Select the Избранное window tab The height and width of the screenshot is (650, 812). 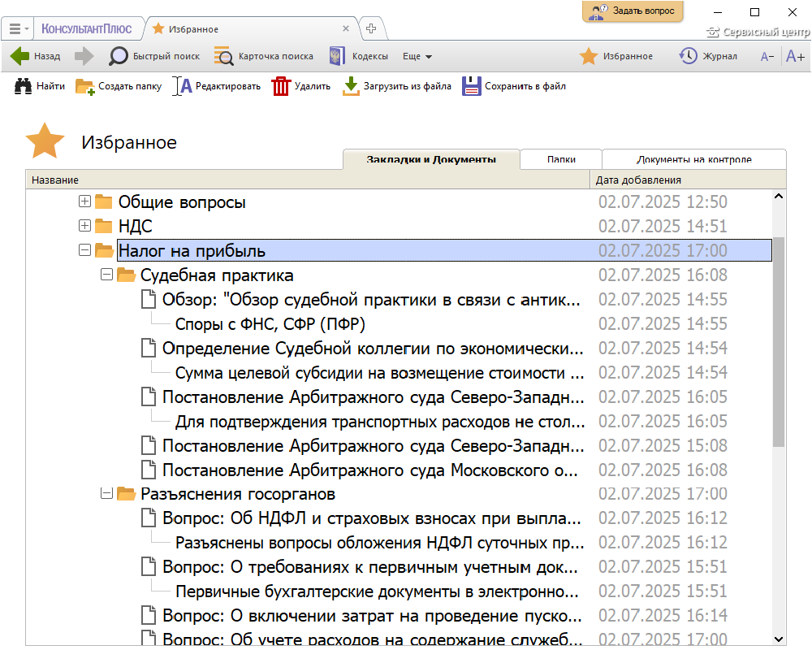(x=251, y=29)
